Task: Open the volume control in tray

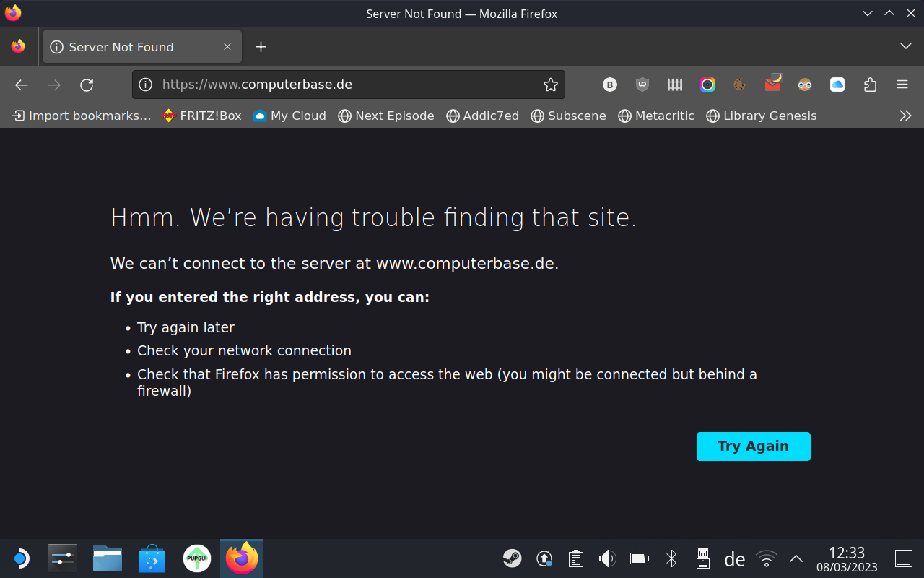Action: (x=607, y=558)
